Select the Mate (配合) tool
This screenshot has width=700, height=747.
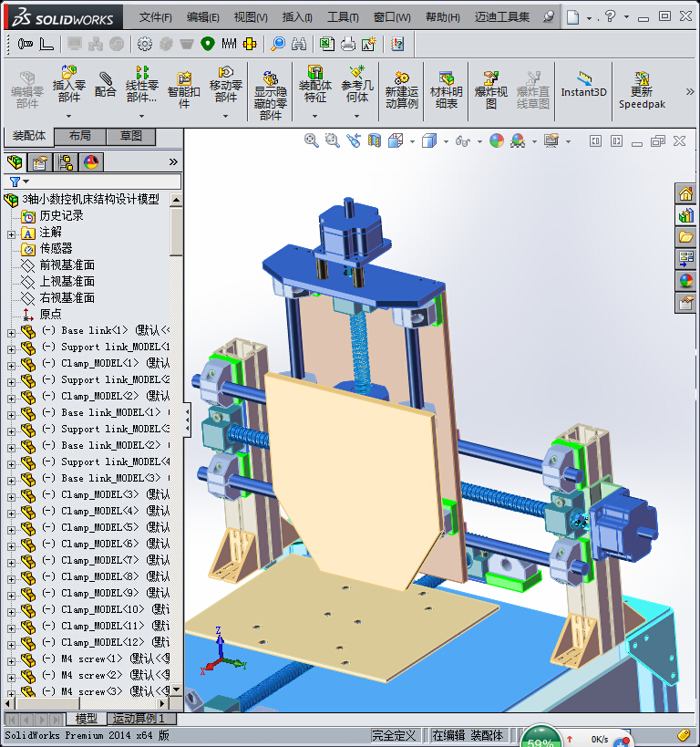(105, 84)
